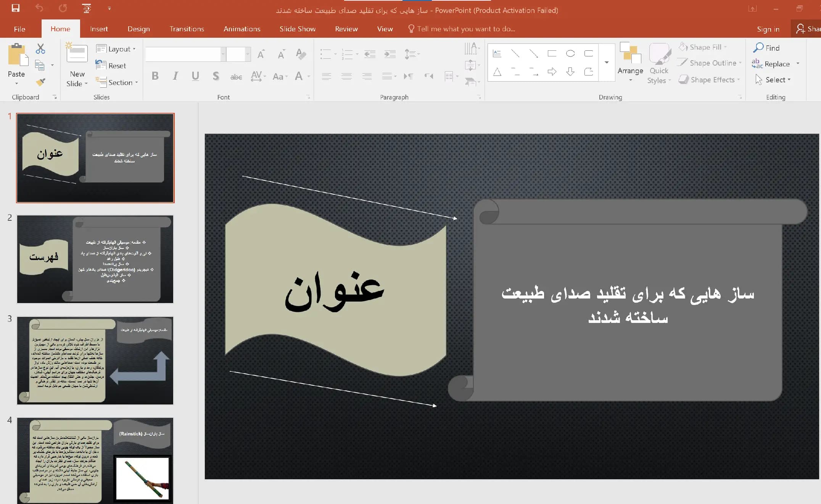Viewport: 821px width, 504px height.
Task: Select the Oval shape in shapes gallery
Action: pyautogui.click(x=570, y=53)
